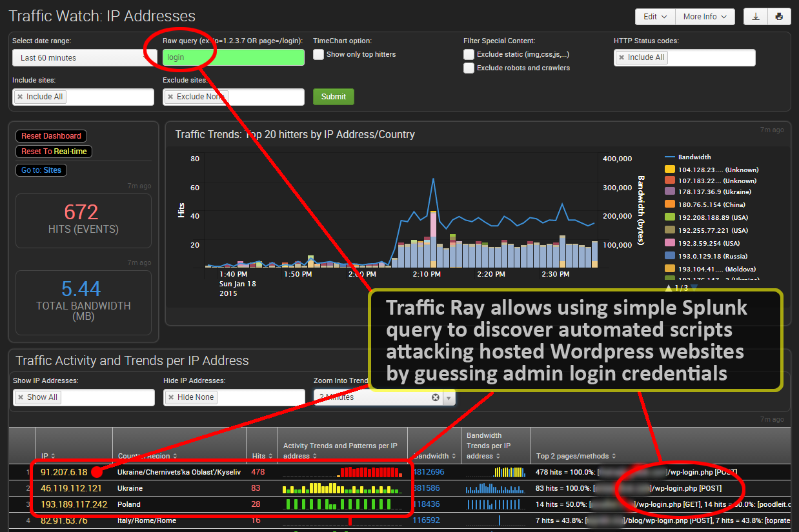Screen dimensions: 799x532
Task: Click the 'Traffic Watch: IP Addresses' dashboard title
Action: coord(102,16)
